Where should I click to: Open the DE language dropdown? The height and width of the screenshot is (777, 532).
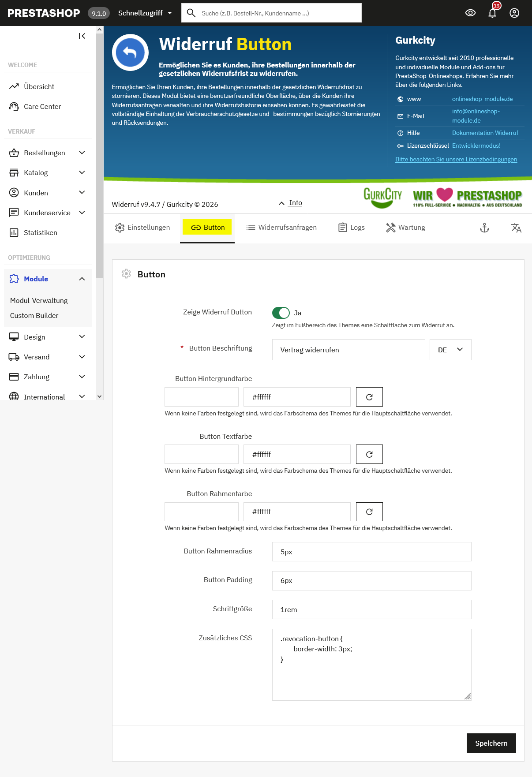coord(450,350)
